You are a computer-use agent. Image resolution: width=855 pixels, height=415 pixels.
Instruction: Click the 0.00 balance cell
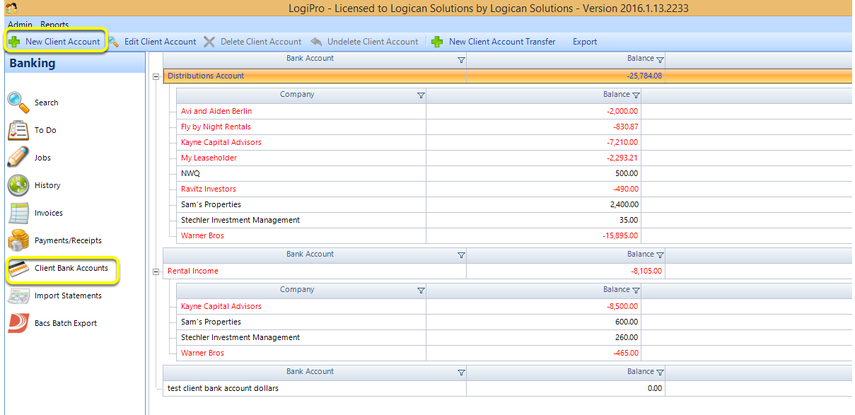[x=566, y=389]
